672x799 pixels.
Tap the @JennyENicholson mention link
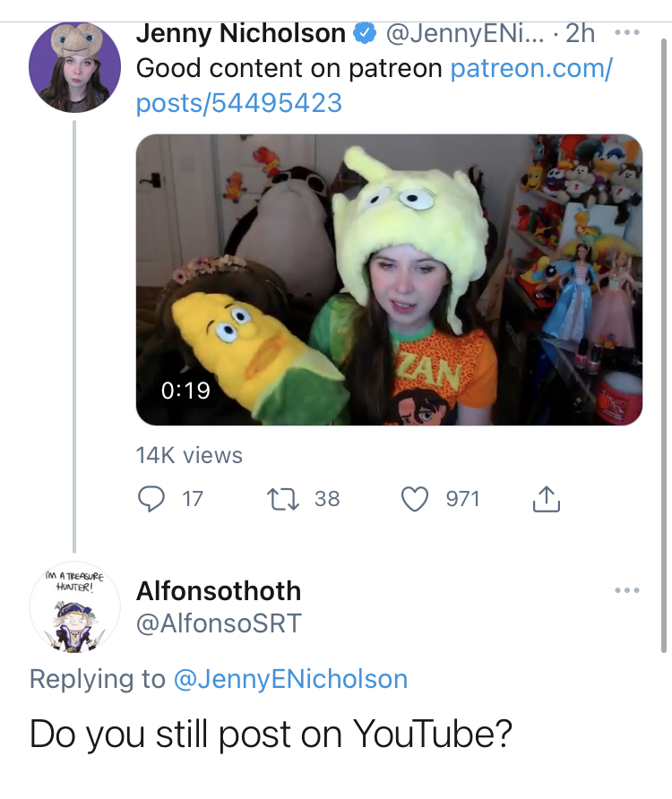290,679
